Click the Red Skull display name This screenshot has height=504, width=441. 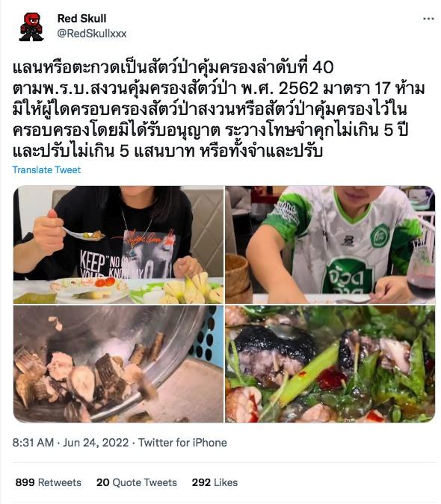(81, 19)
